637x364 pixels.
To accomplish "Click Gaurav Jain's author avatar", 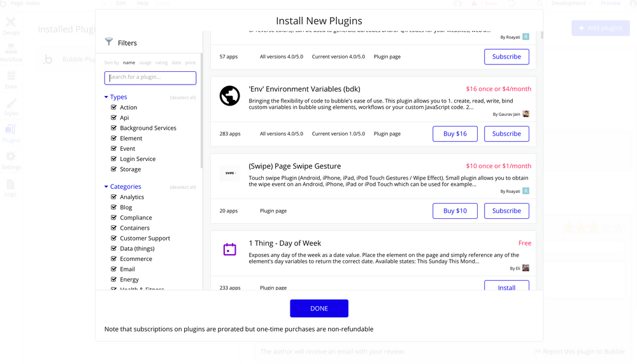I will point(526,114).
